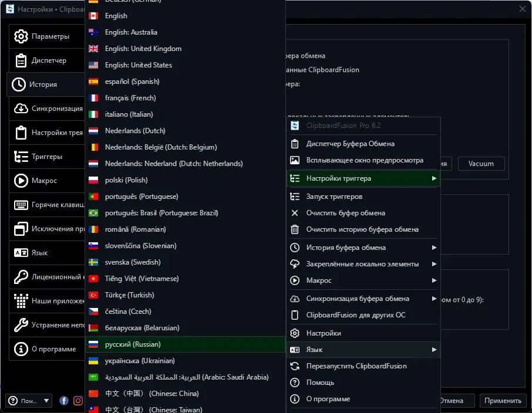Click the Диспетчер clipboard icon in the sidebar
Screen dimensions: 532x413
[21, 60]
